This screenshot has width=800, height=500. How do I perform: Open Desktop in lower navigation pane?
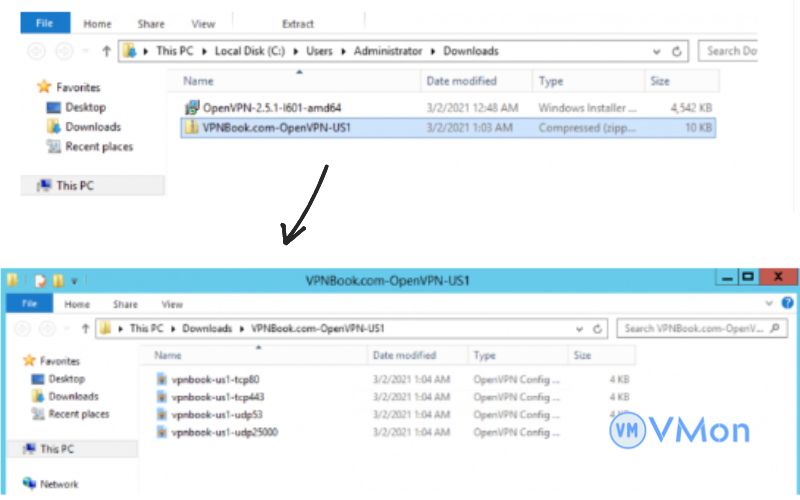click(x=67, y=379)
